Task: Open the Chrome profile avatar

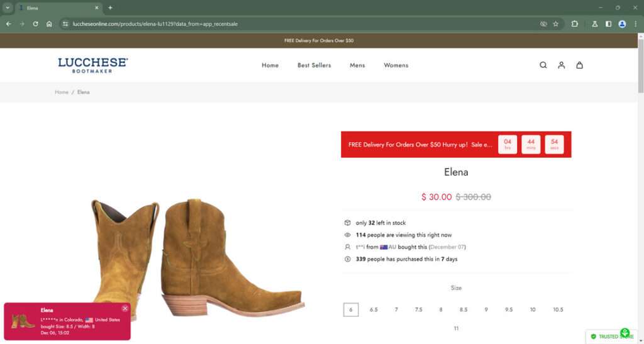Action: point(622,24)
